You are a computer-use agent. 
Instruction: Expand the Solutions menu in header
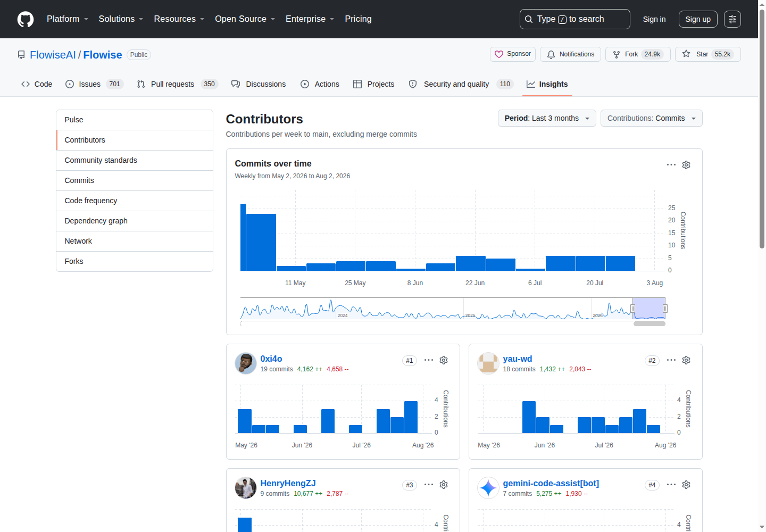pos(121,19)
